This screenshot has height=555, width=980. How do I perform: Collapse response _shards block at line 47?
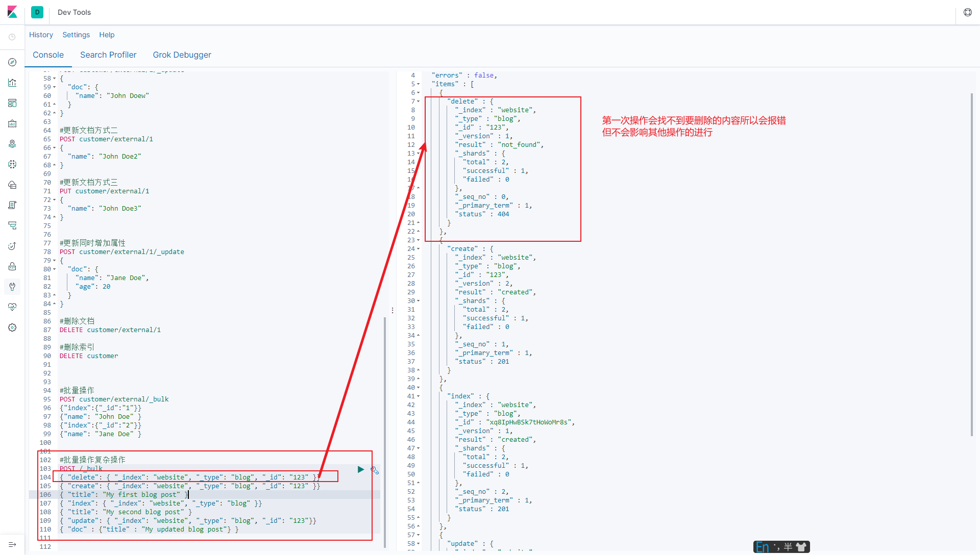(419, 448)
